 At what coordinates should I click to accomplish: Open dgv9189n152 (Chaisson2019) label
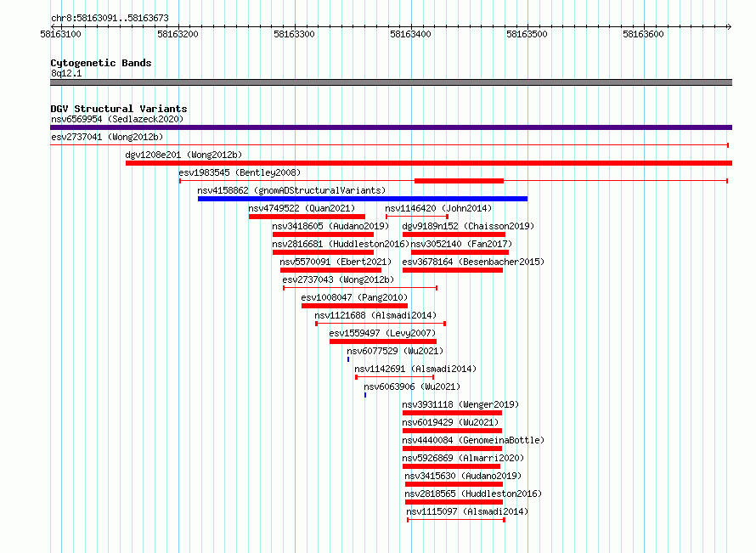[x=468, y=226]
